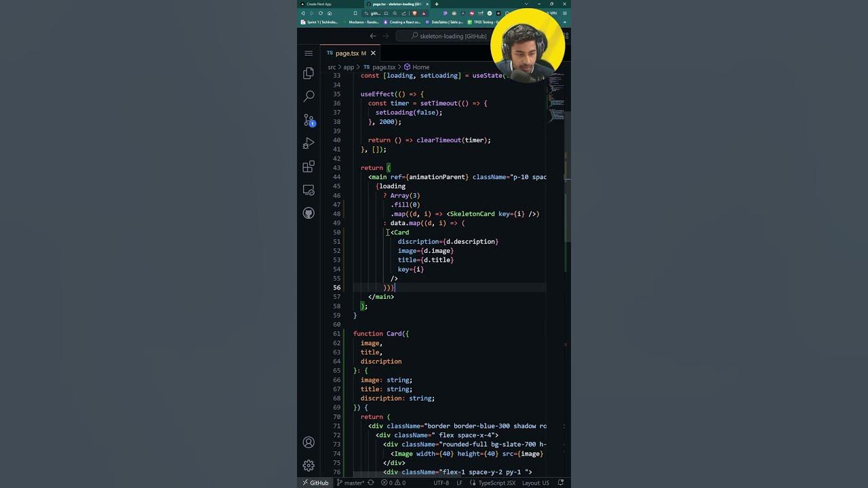868x488 pixels.
Task: Open the Explorer view in activity bar
Action: click(x=309, y=73)
